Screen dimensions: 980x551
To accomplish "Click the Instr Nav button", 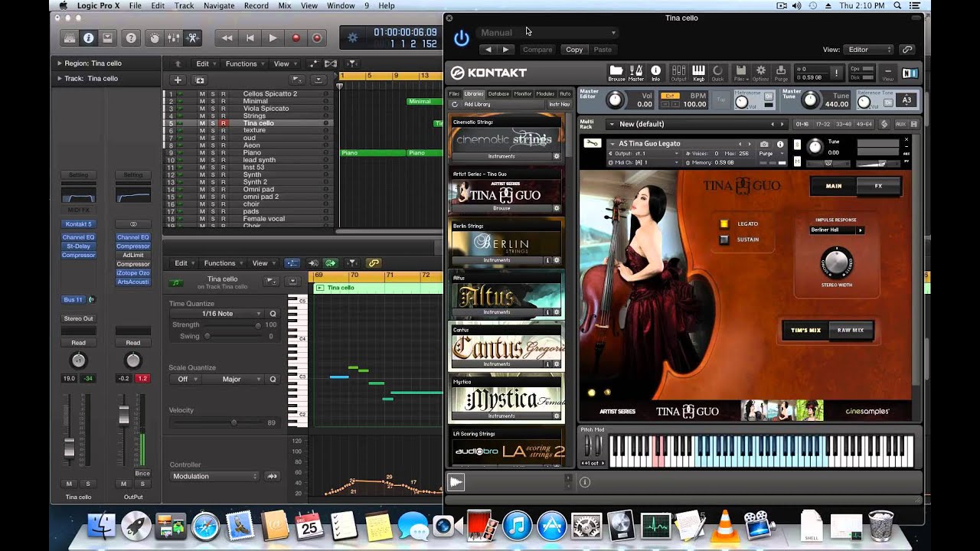I will tap(559, 104).
